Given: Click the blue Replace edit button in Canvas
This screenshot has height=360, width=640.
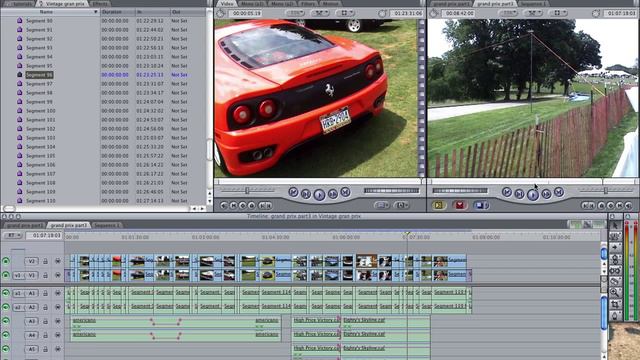Looking at the screenshot, I should [x=481, y=205].
